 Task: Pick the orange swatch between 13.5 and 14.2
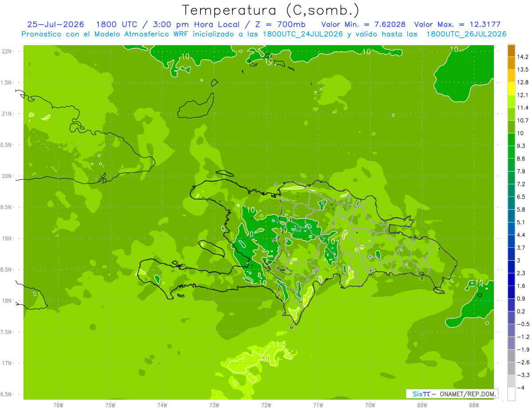[511, 63]
